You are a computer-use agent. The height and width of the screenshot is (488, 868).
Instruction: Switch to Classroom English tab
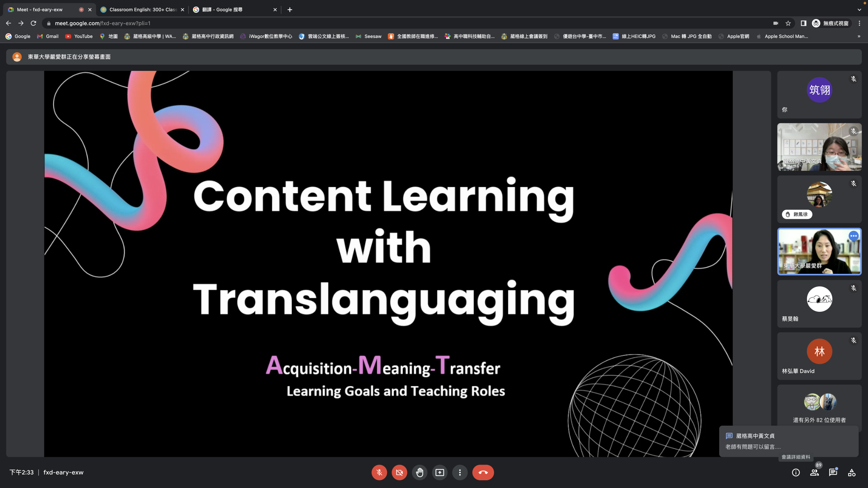point(142,10)
